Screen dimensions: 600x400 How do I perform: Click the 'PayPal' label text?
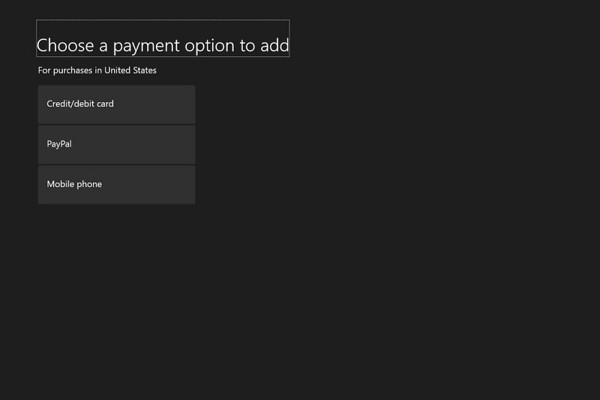[x=59, y=144]
